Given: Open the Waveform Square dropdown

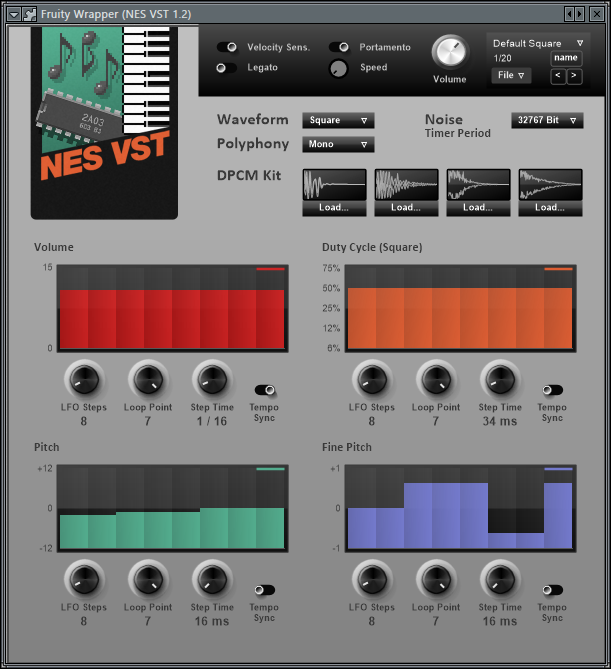Looking at the screenshot, I should point(338,120).
